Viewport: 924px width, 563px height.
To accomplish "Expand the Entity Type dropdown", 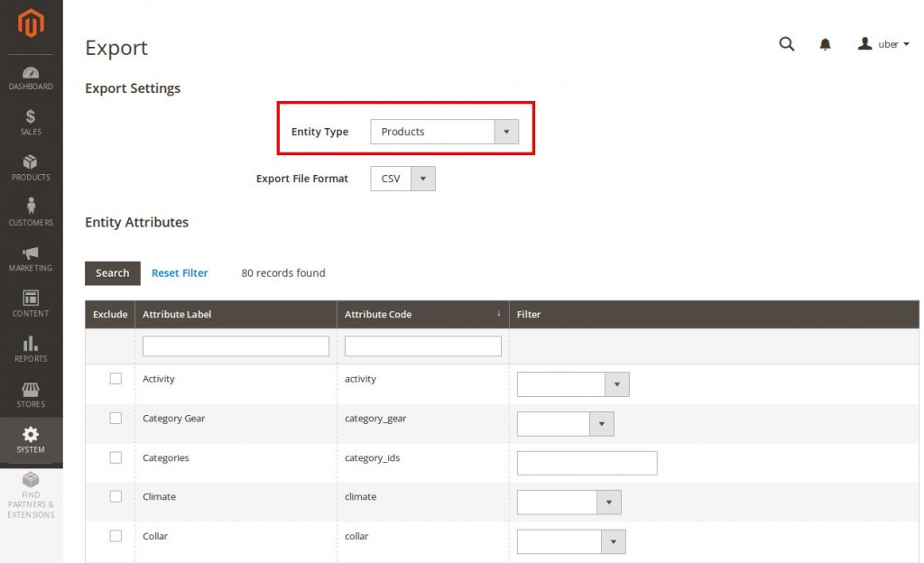I will (x=444, y=132).
